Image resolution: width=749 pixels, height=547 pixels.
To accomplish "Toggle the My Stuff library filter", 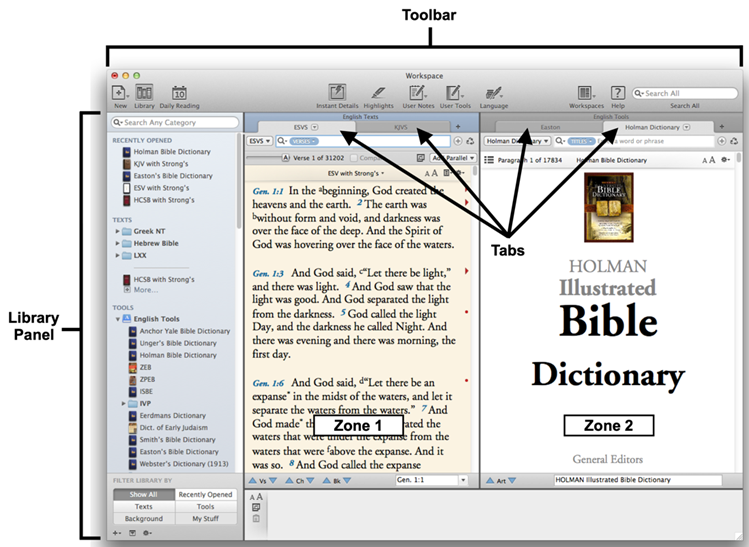I will [x=205, y=519].
